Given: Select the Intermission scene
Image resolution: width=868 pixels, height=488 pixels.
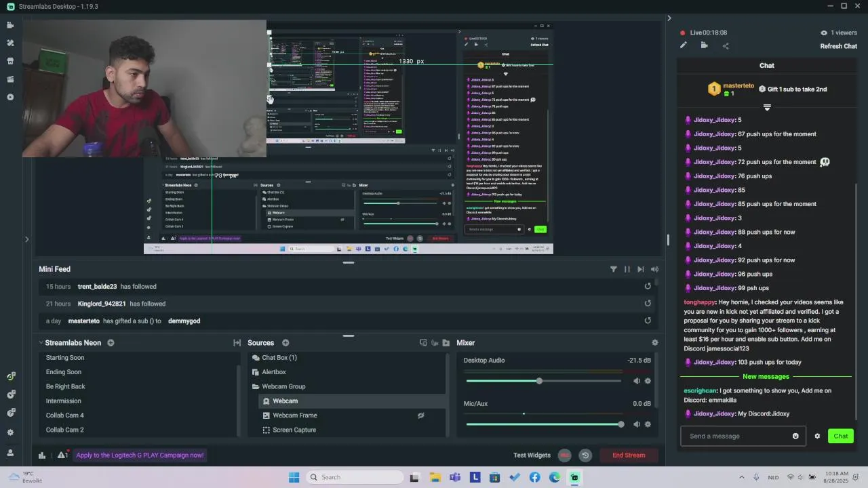Looking at the screenshot, I should point(64,401).
